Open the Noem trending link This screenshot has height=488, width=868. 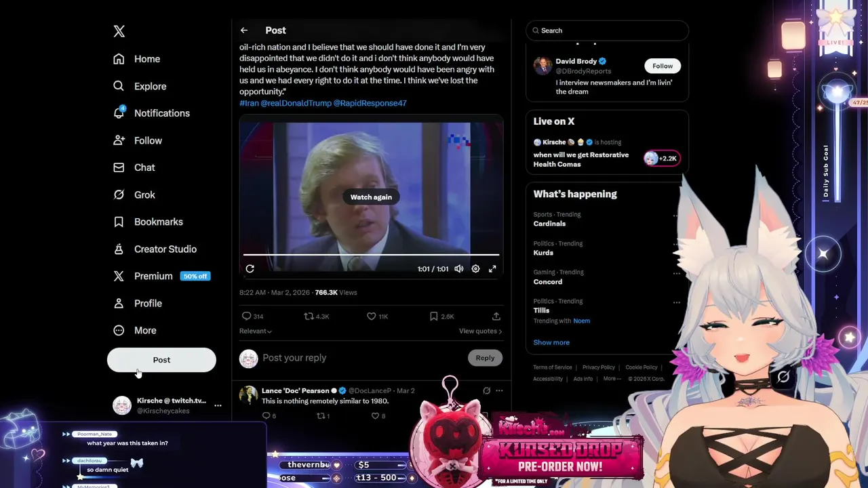click(x=581, y=321)
